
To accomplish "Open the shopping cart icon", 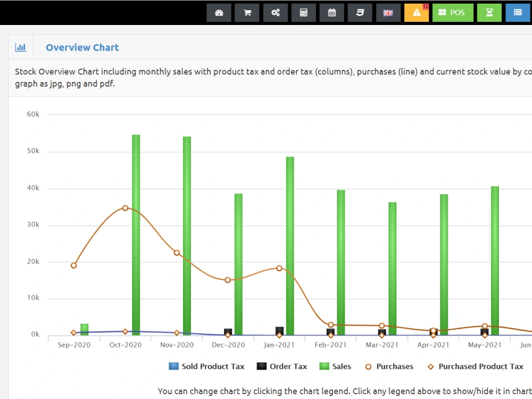I will (x=247, y=13).
